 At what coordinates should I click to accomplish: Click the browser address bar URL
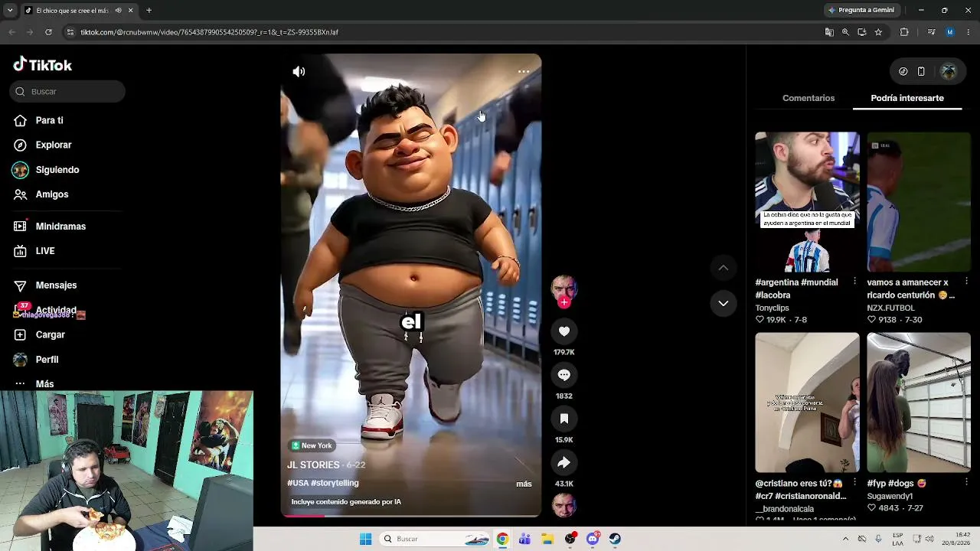coord(210,32)
